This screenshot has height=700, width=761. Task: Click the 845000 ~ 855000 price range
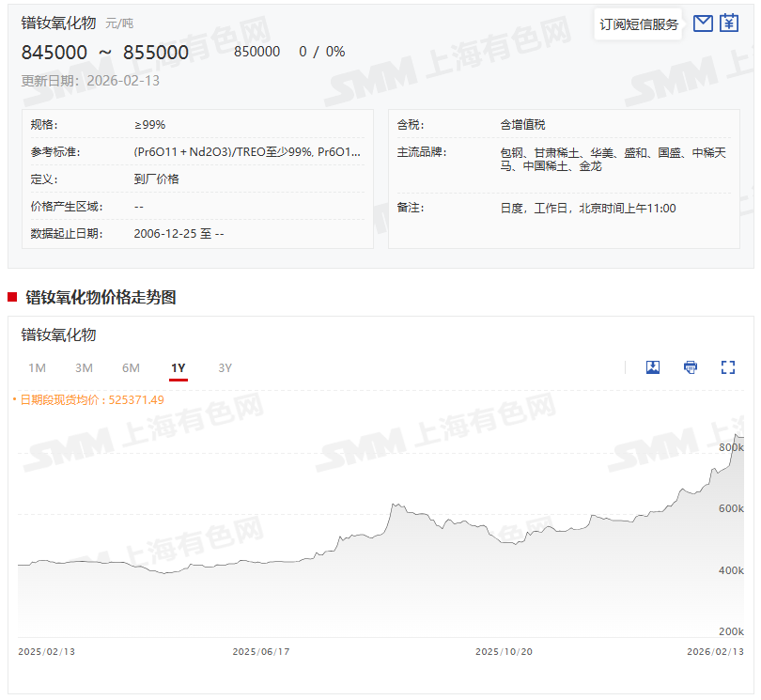pyautogui.click(x=105, y=53)
